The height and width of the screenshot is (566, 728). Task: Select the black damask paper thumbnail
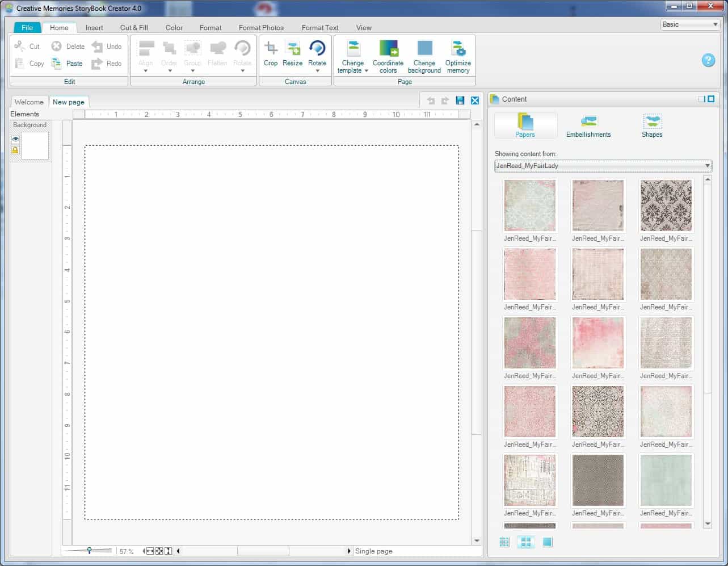(666, 206)
